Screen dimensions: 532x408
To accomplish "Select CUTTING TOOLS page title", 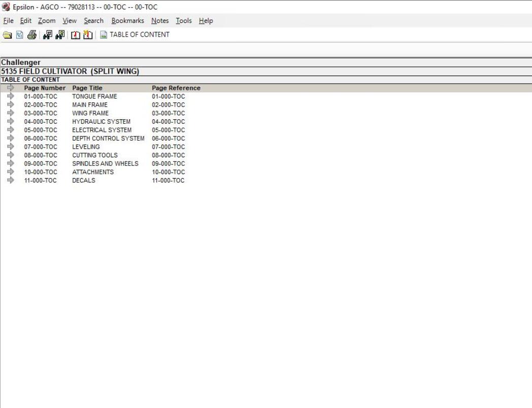I will coord(94,155).
